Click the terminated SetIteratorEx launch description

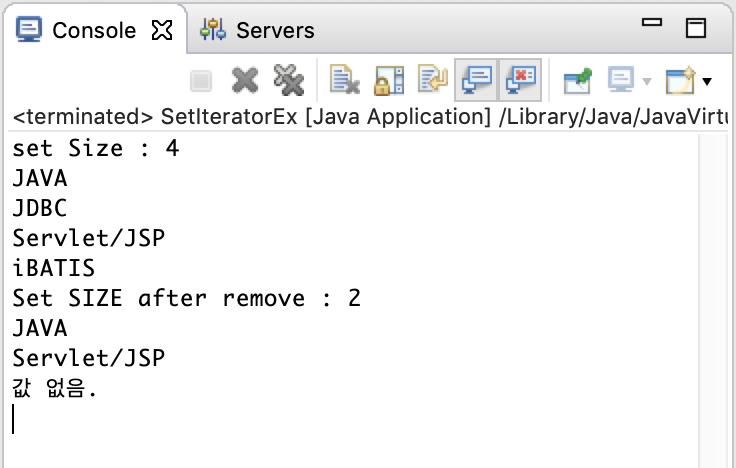click(370, 117)
